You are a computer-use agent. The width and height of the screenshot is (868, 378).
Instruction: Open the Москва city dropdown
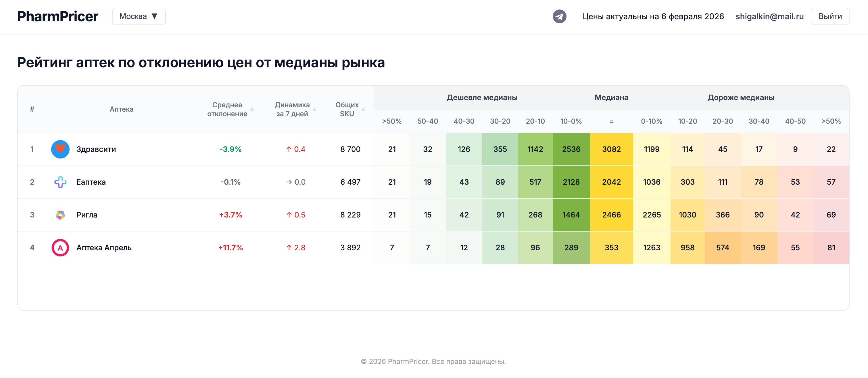pos(139,16)
